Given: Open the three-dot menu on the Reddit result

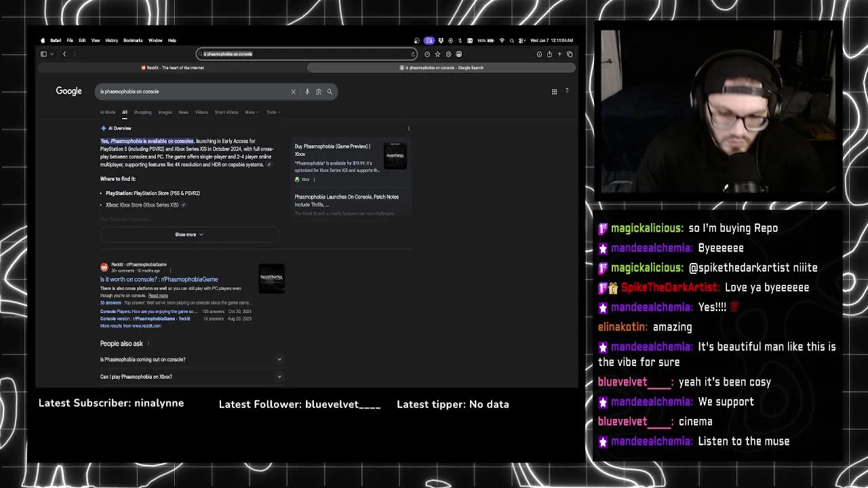Looking at the screenshot, I should (170, 270).
